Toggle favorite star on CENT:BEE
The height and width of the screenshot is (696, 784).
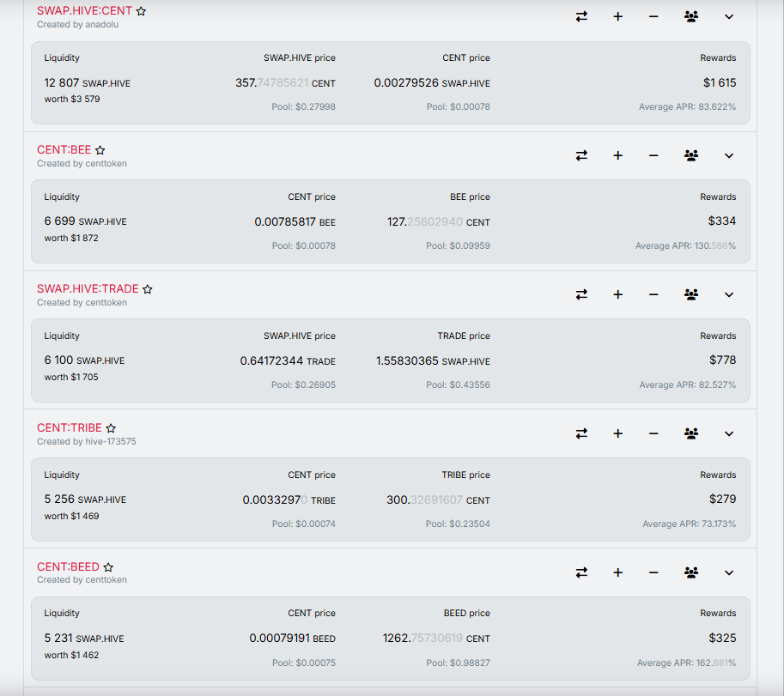[x=100, y=150]
